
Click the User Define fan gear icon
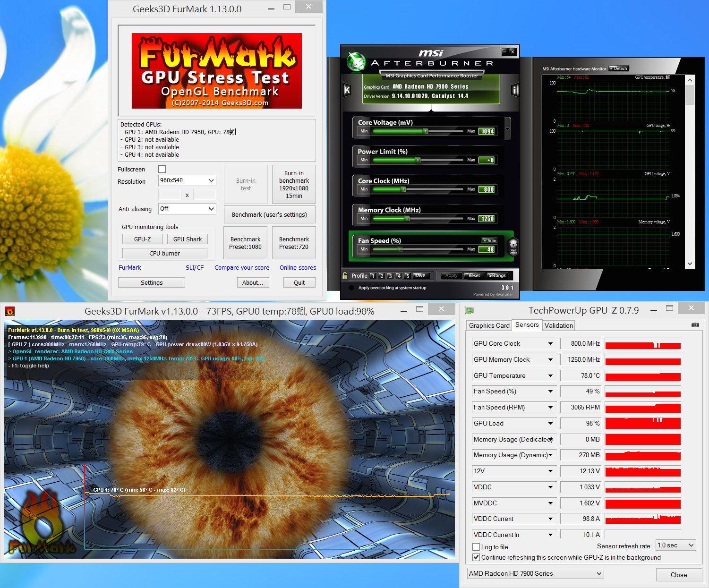tap(513, 246)
